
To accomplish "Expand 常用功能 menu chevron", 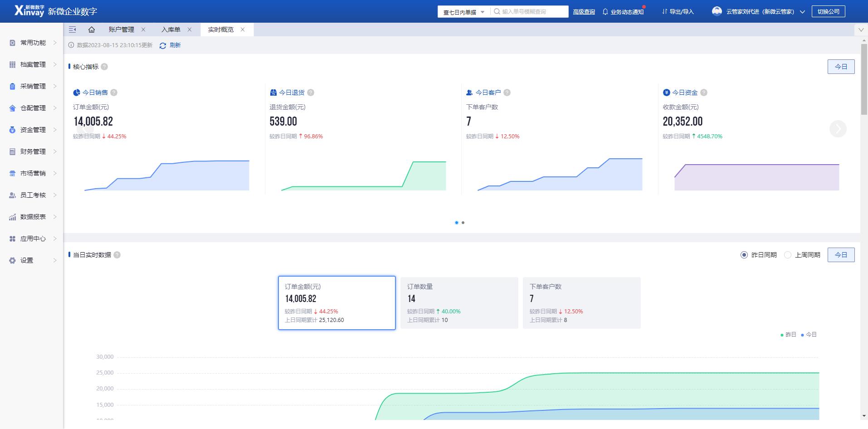I will [x=55, y=43].
